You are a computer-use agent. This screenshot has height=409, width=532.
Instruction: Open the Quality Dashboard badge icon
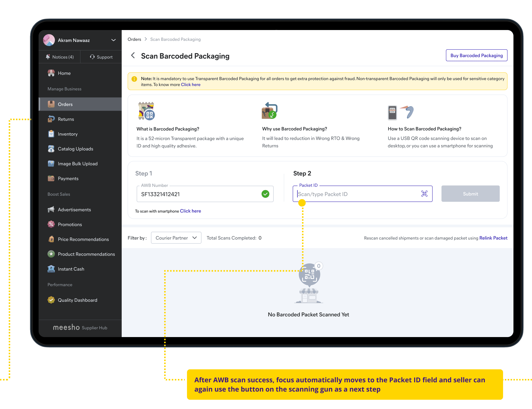[51, 300]
